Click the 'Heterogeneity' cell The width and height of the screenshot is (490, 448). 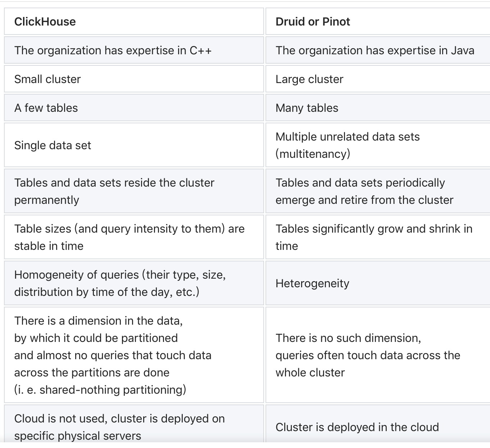pyautogui.click(x=312, y=283)
